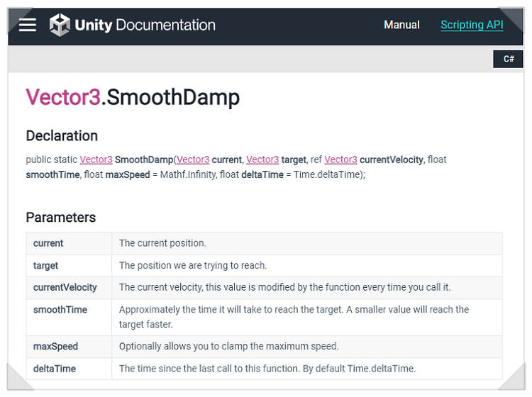Click the C# language button
Screen dimensions: 532x397
508,59
